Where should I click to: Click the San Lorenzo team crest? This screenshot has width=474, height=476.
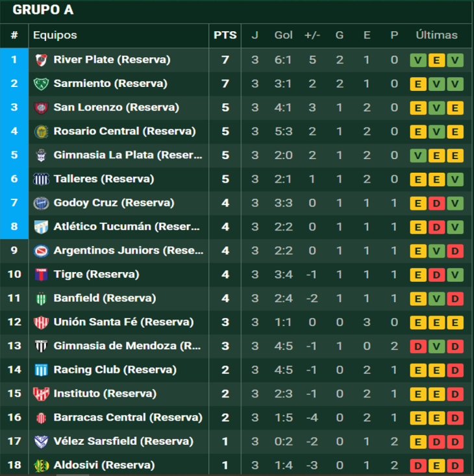point(41,107)
